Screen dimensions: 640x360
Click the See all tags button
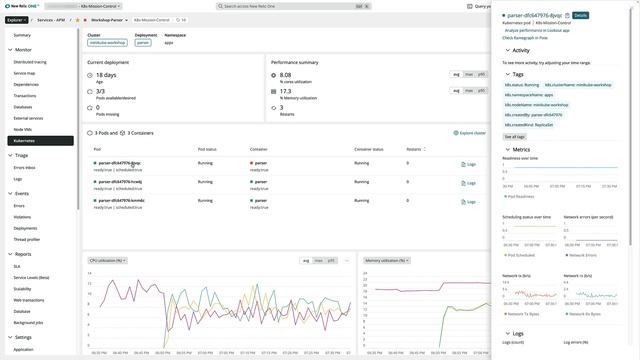point(514,137)
